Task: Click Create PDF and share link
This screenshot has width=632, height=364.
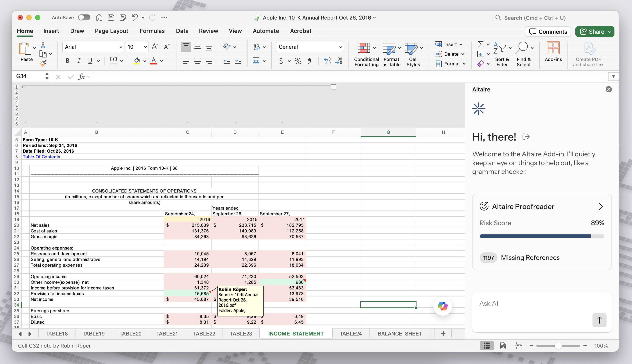Action: [588, 54]
